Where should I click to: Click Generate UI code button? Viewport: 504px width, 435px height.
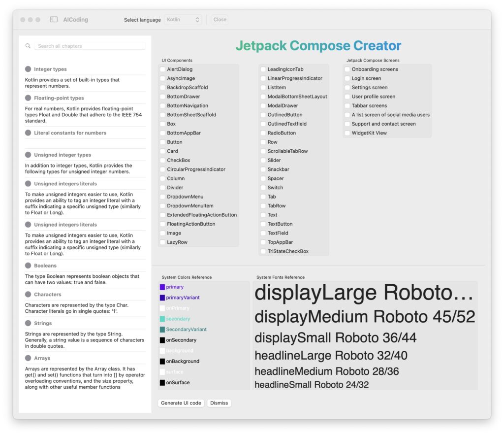181,403
